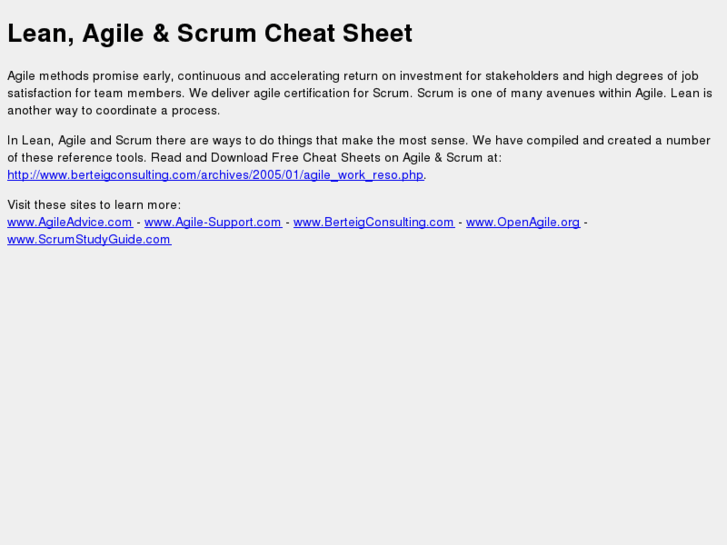727x545 pixels.
Task: Click the phrase "agile certification for Scrum"
Action: 327,93
